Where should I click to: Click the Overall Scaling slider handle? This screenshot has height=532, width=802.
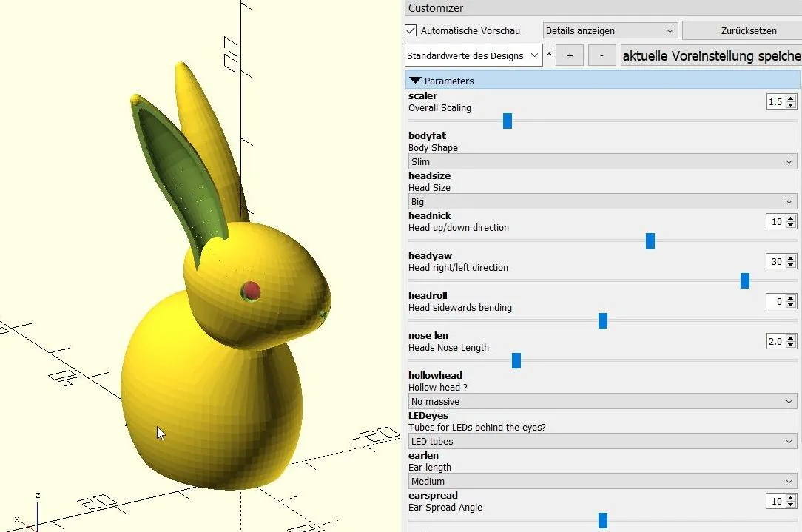click(x=508, y=121)
